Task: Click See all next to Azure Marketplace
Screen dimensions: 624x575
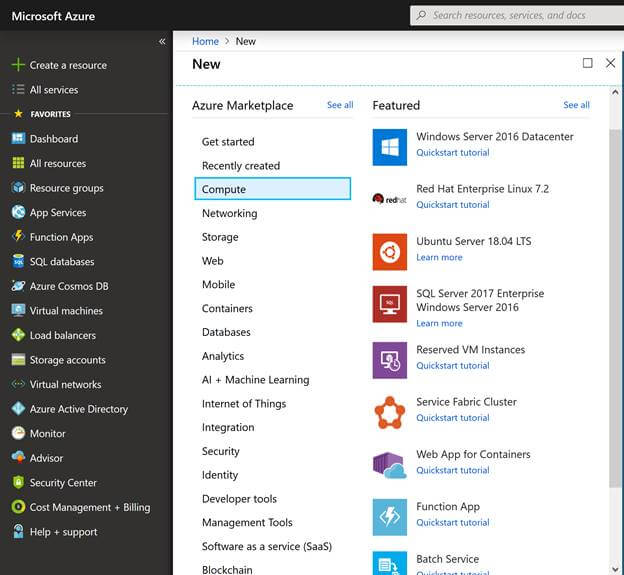Action: (x=340, y=105)
